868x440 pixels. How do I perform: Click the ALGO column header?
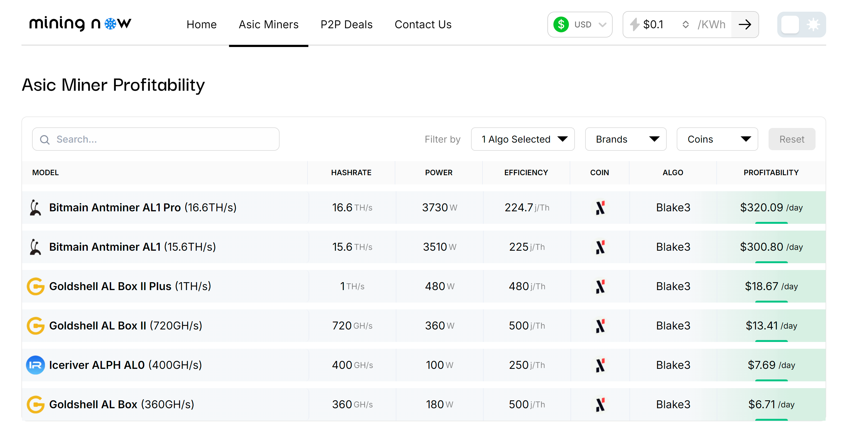coord(673,172)
